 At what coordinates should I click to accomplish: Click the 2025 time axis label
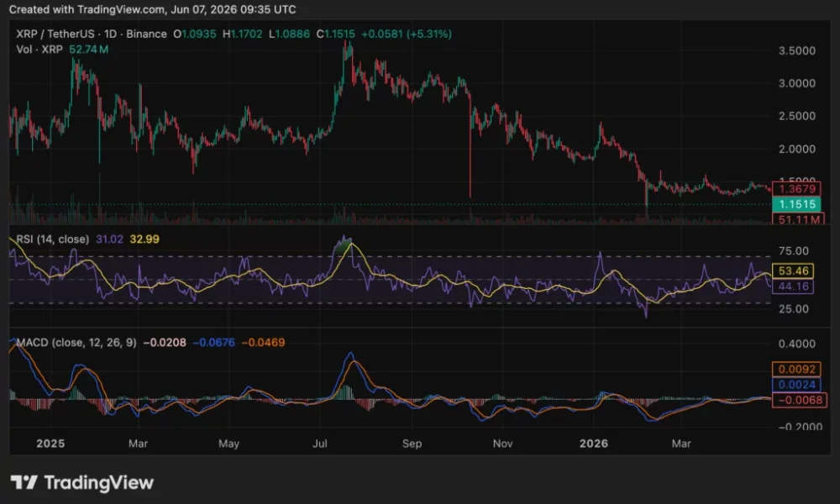coord(50,444)
